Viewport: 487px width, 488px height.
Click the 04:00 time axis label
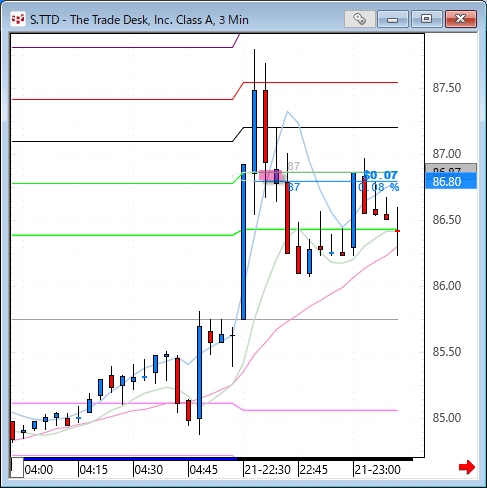[x=39, y=470]
